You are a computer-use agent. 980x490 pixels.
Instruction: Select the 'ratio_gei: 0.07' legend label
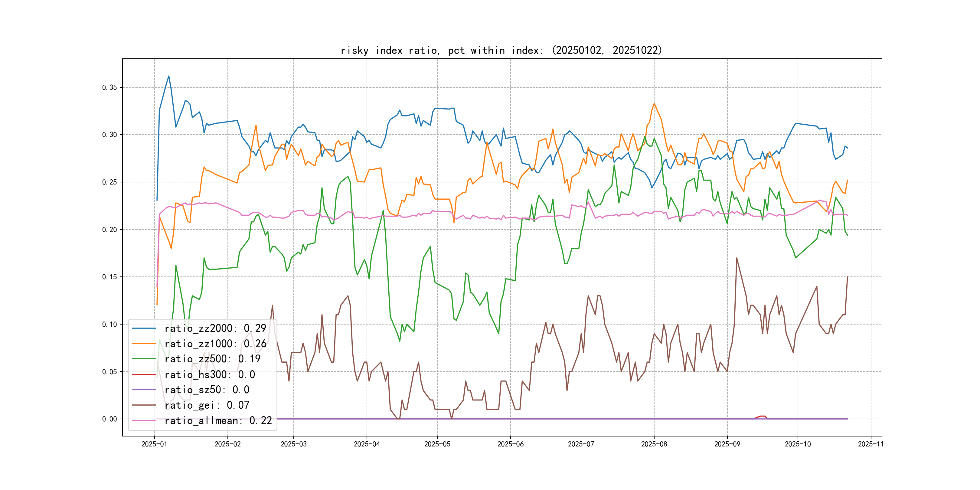207,405
